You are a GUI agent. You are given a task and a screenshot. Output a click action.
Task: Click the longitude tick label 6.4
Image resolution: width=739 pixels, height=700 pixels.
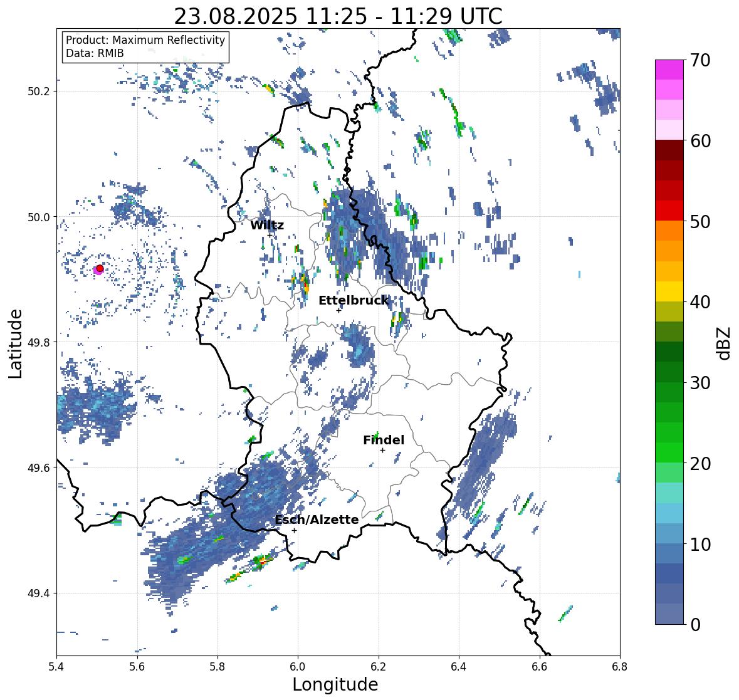pyautogui.click(x=459, y=666)
